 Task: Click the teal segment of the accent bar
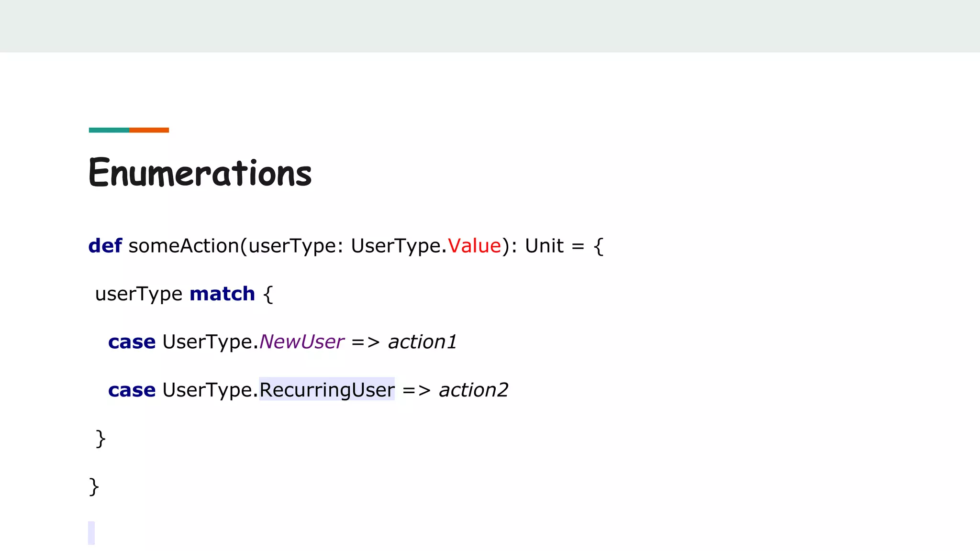[109, 130]
